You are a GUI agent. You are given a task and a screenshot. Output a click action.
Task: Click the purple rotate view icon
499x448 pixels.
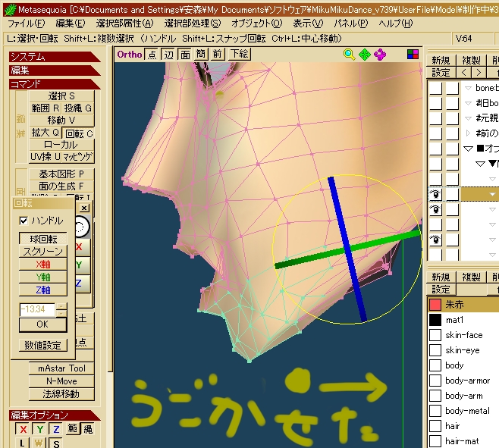click(x=380, y=55)
